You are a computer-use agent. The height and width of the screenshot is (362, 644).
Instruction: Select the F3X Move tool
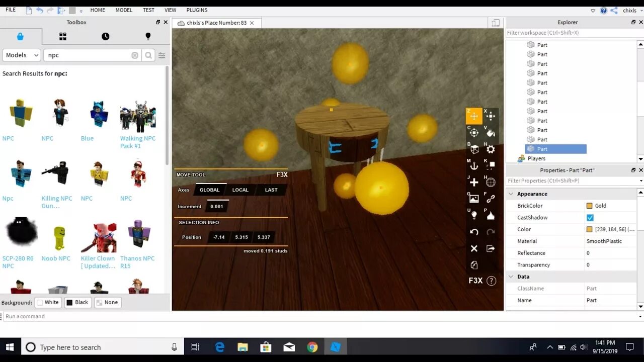click(474, 116)
